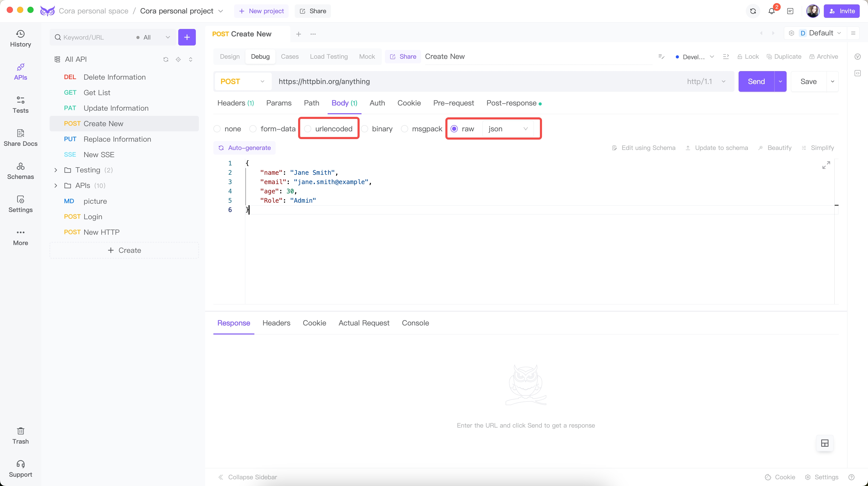Open the Trash
868x486 pixels.
[20, 435]
